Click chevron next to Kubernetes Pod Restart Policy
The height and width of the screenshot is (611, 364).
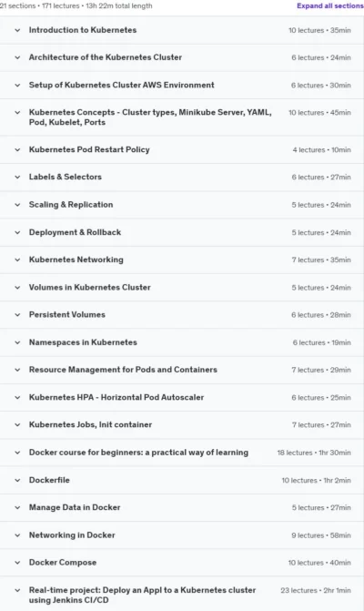pyautogui.click(x=17, y=149)
